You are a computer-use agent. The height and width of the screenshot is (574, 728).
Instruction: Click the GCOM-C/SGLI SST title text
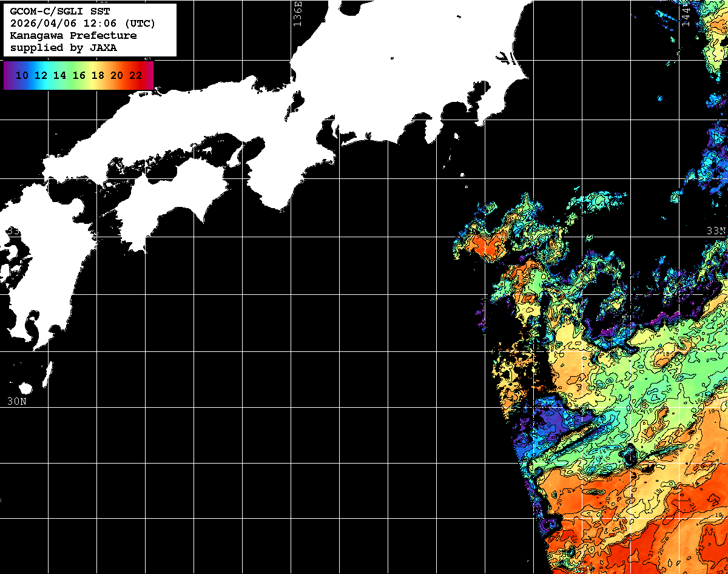click(x=50, y=12)
